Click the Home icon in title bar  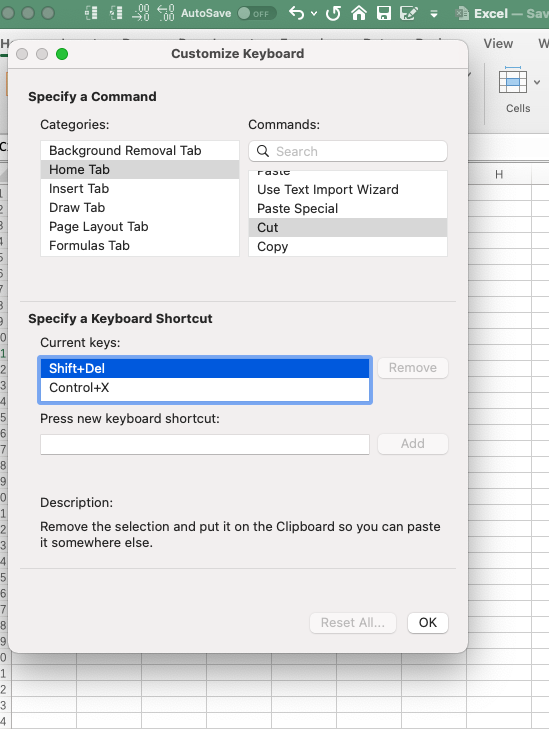[x=358, y=13]
